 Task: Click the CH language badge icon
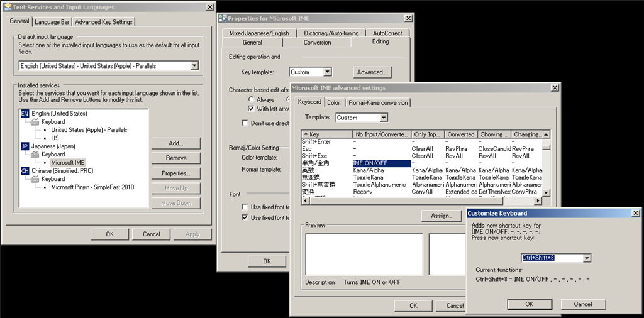[25, 171]
